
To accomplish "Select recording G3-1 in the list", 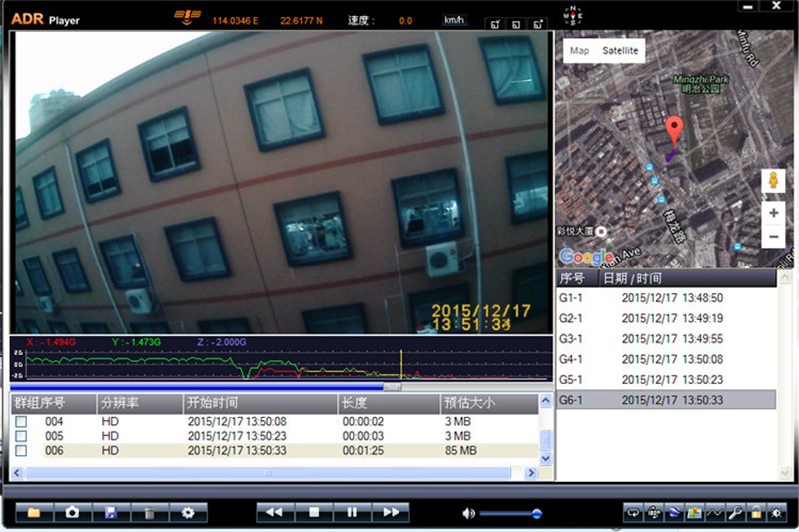I will (x=666, y=339).
